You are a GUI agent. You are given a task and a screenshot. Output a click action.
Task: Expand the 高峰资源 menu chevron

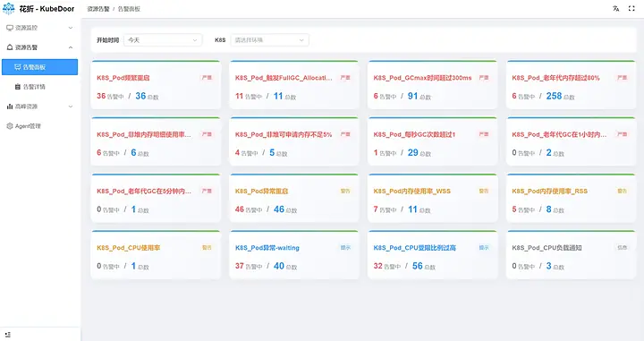coord(71,107)
